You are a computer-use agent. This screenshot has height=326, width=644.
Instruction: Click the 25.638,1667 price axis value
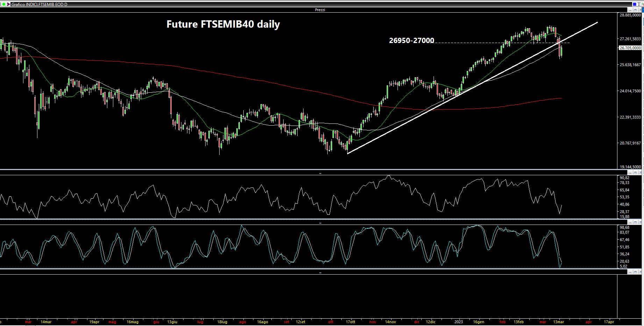(630, 65)
